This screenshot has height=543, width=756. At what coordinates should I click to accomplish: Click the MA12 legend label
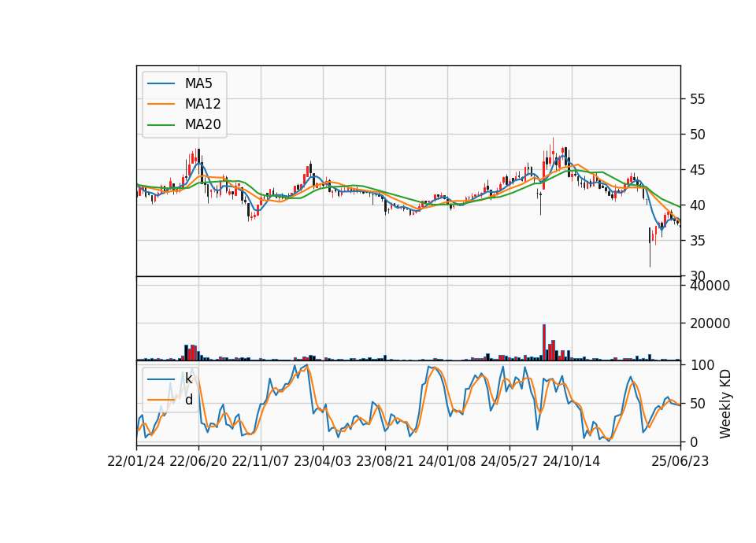202,104
